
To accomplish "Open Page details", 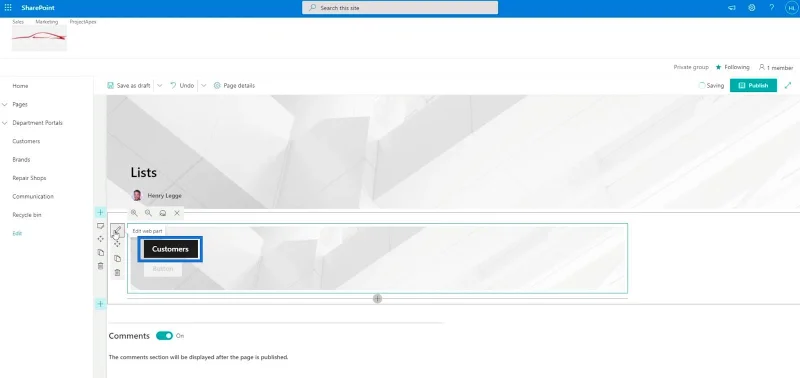I will [234, 86].
